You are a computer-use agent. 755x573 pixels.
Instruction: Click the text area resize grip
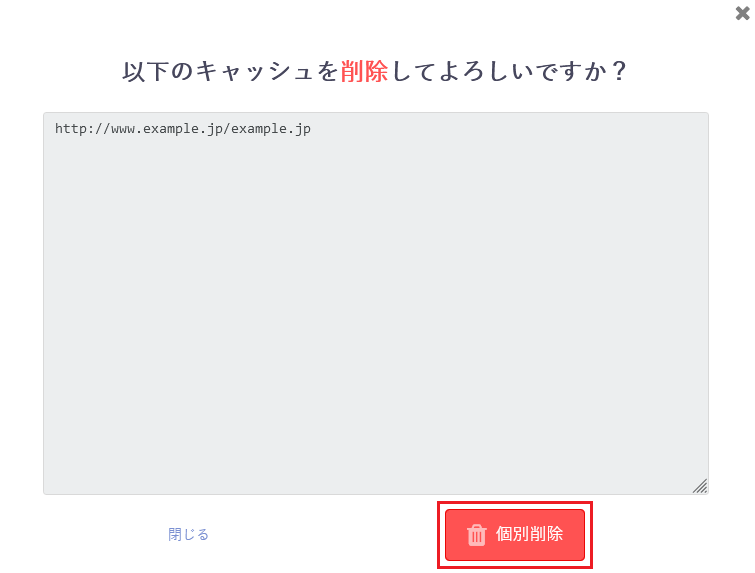tap(700, 486)
